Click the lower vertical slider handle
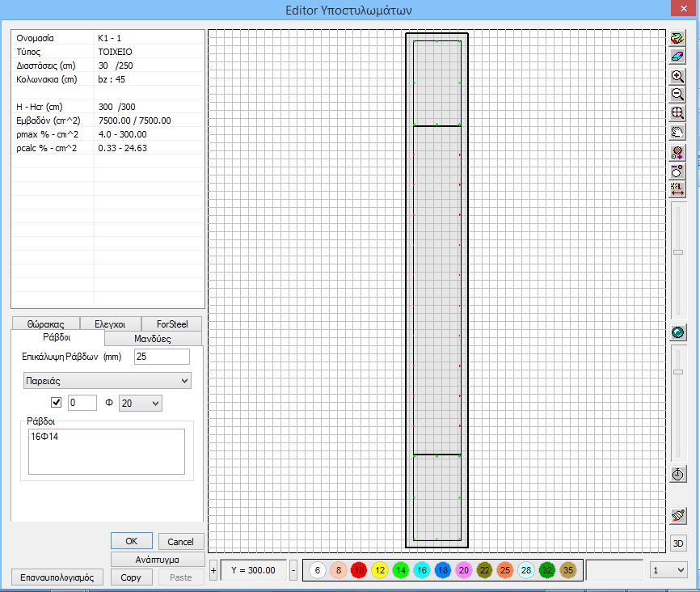This screenshot has width=700, height=592. pyautogui.click(x=678, y=372)
